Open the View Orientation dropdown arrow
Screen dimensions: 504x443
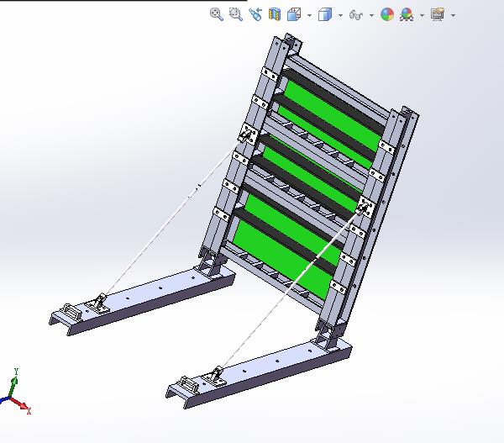point(309,15)
